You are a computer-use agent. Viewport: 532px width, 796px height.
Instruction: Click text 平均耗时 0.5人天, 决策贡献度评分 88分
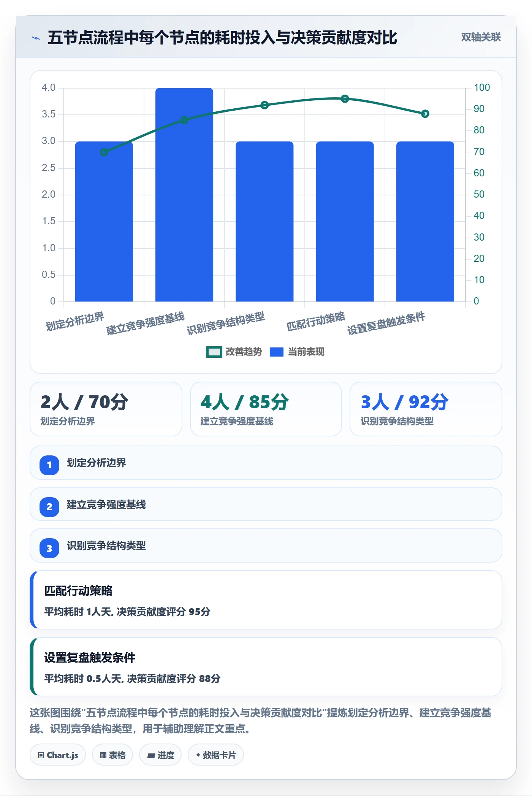coord(132,679)
